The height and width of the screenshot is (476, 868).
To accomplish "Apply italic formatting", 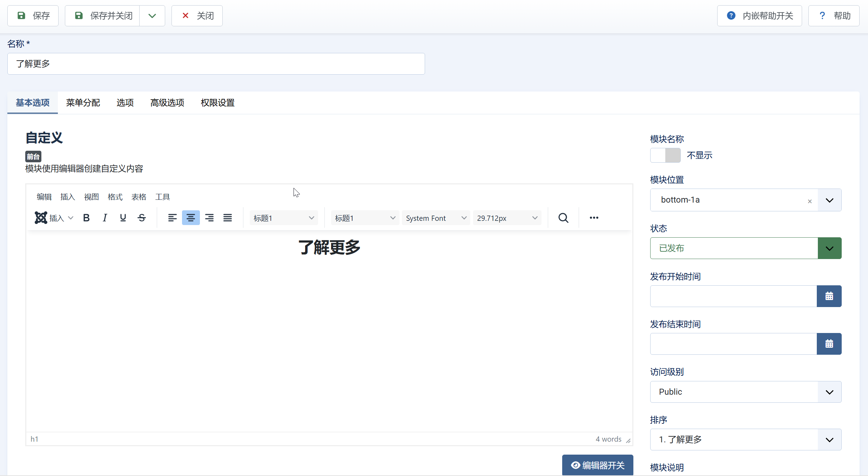I will pyautogui.click(x=105, y=218).
